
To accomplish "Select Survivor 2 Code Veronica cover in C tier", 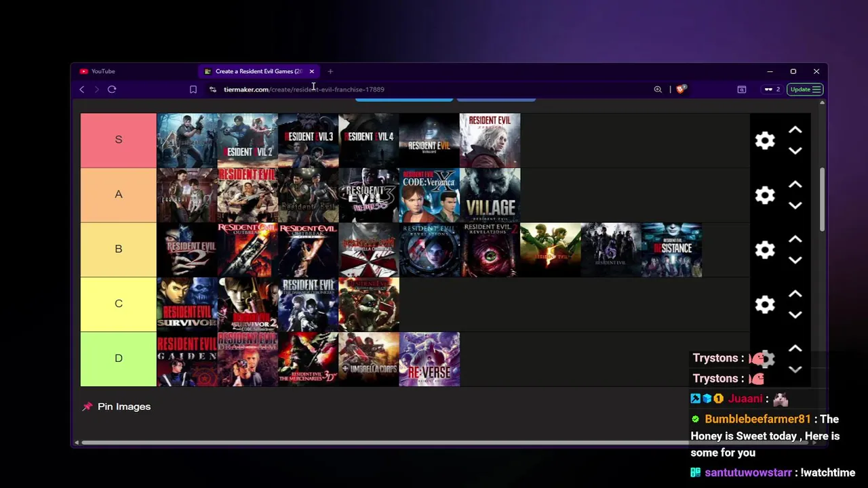I will 248,304.
